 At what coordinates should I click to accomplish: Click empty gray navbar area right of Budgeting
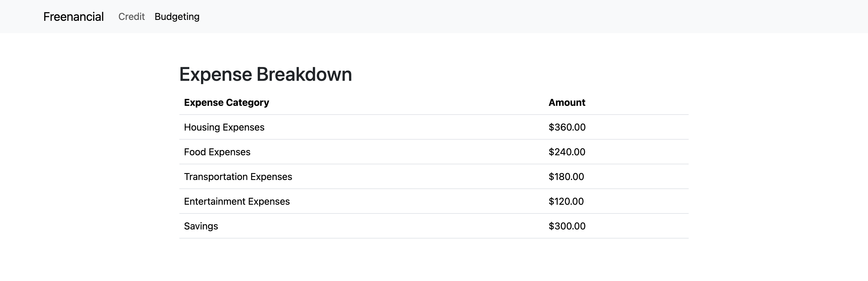coord(505,17)
